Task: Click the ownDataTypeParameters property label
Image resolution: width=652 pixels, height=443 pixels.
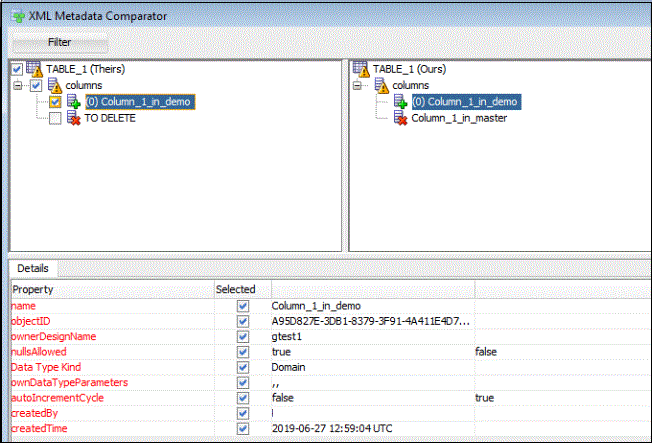Action: click(69, 383)
